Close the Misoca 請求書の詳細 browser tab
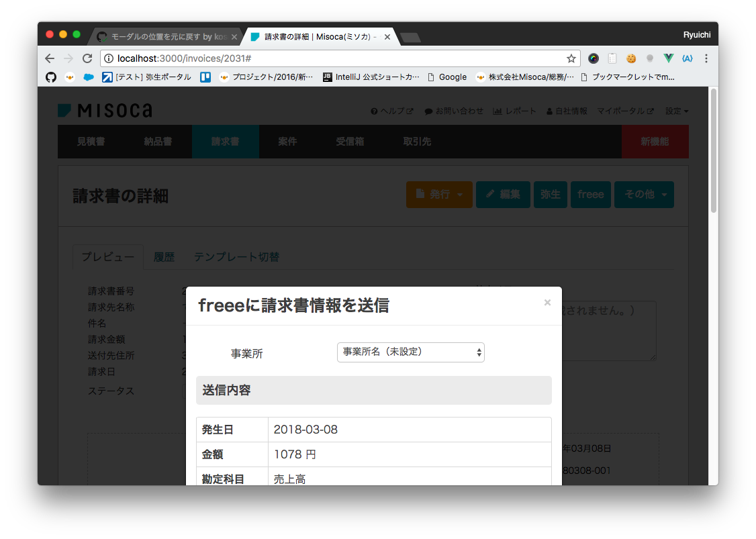 coord(387,37)
